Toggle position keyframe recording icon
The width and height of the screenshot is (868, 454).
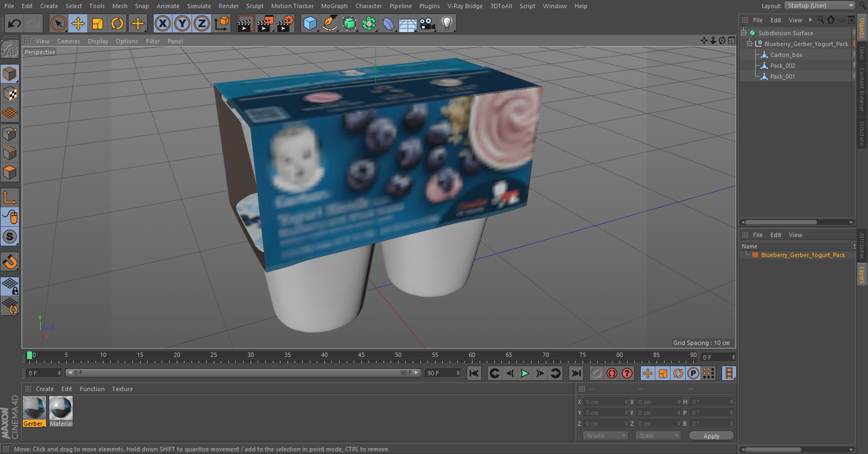pyautogui.click(x=648, y=373)
